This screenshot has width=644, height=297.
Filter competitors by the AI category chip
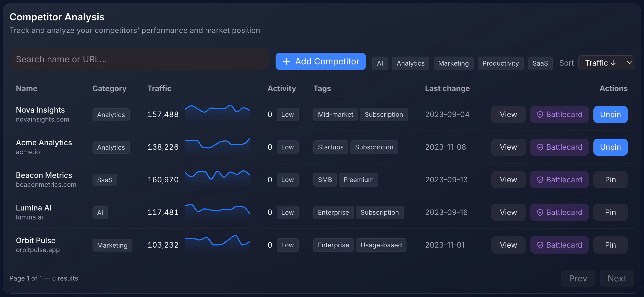point(380,63)
